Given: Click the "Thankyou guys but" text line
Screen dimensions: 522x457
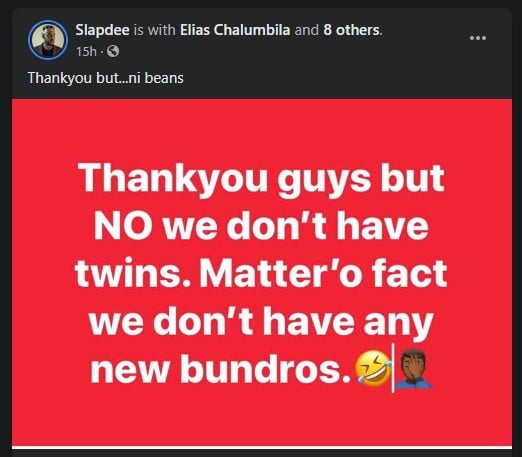Looking at the screenshot, I should coord(261,179).
